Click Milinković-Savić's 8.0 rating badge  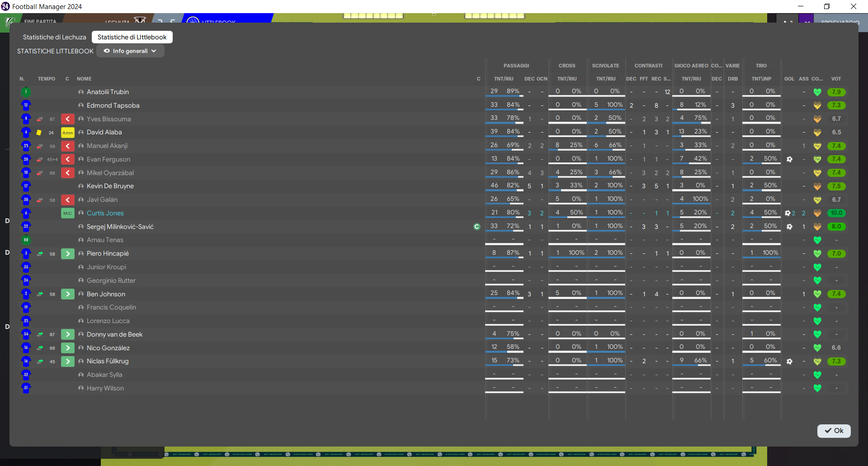pyautogui.click(x=836, y=227)
